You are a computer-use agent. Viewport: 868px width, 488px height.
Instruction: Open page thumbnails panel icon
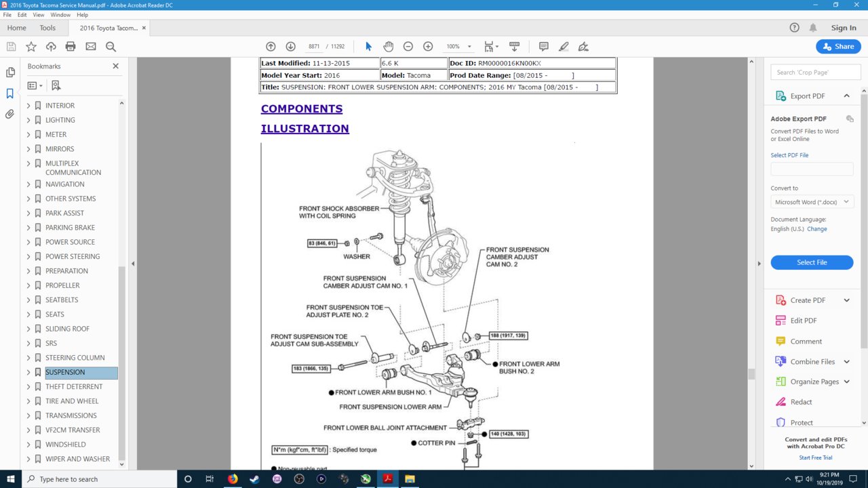click(10, 73)
